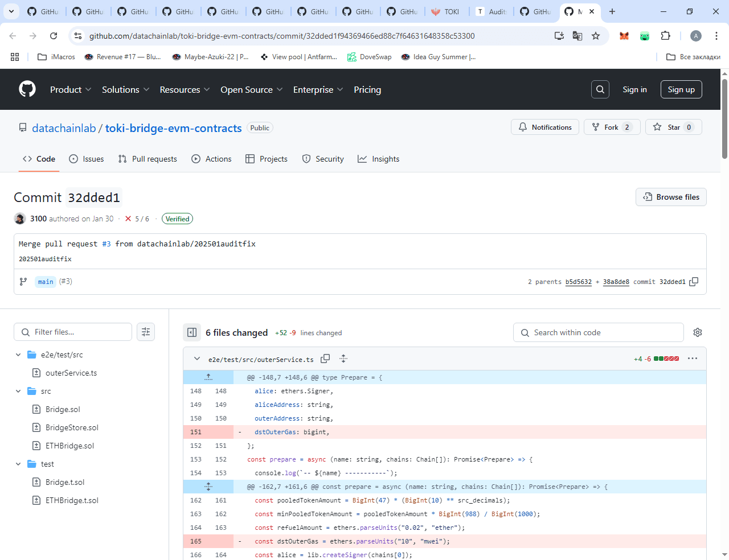
Task: Bookmark this page star icon
Action: coord(596,36)
